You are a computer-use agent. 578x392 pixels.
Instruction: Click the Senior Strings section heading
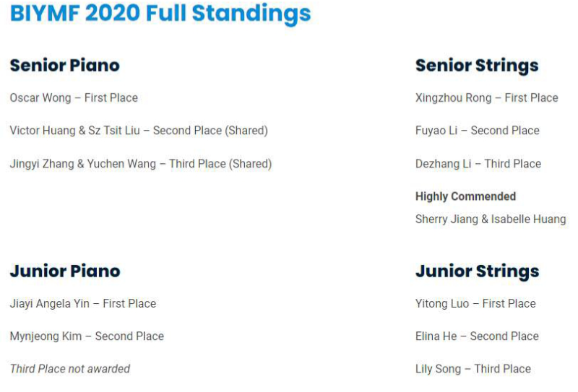point(477,66)
